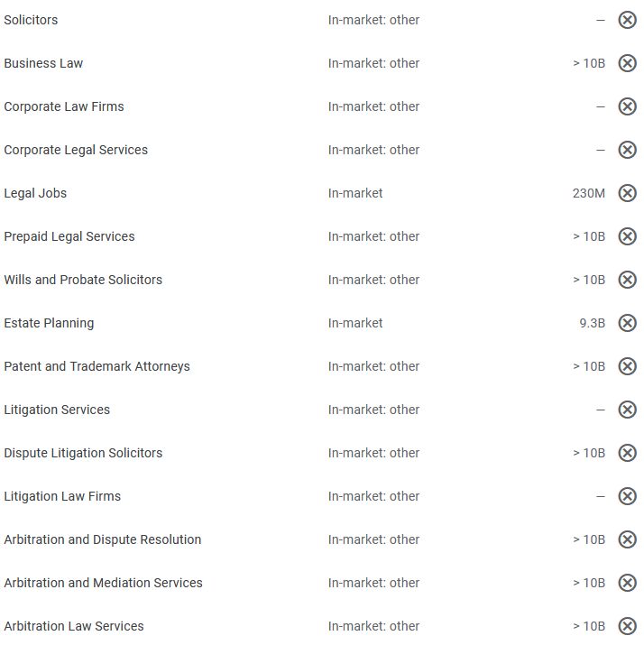Delete Prepaid Legal Services from the list
This screenshot has width=644, height=645.
tap(627, 236)
